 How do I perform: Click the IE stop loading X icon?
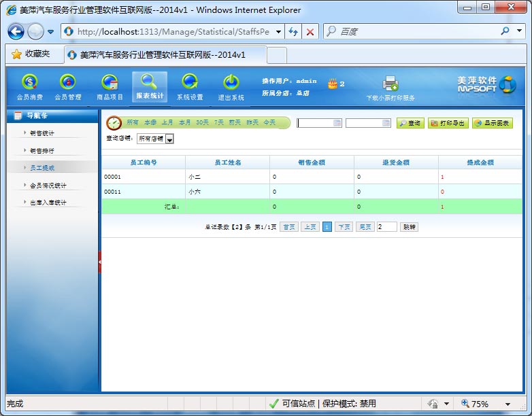pos(310,32)
